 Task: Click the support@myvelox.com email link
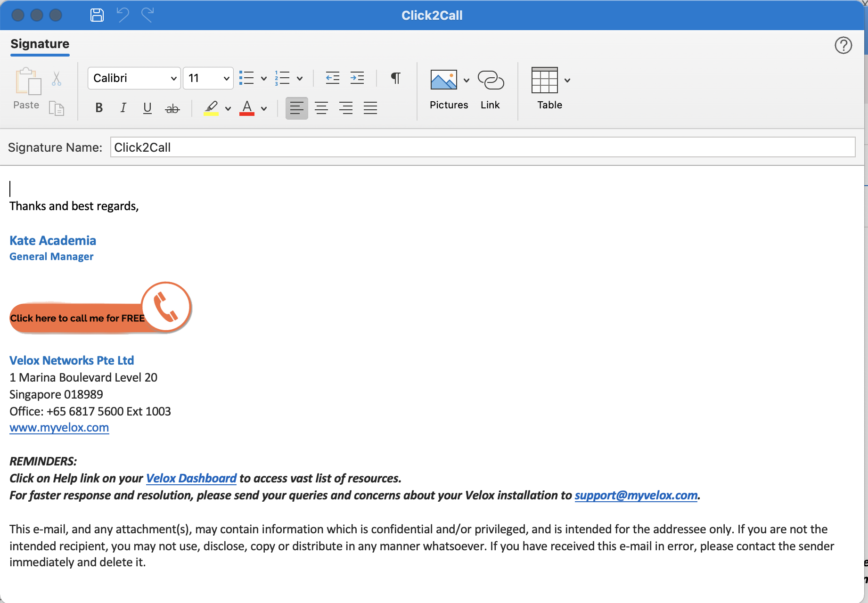pyautogui.click(x=636, y=496)
